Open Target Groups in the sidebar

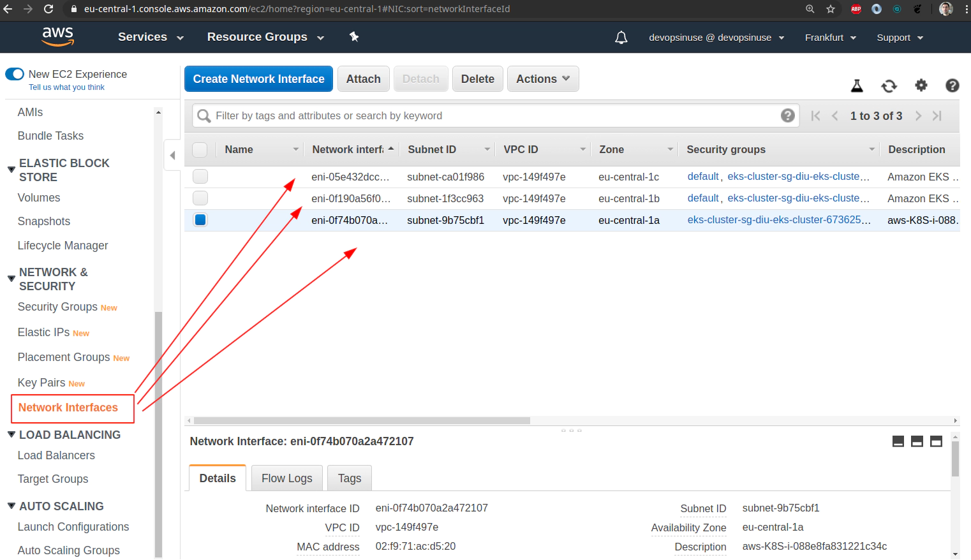[53, 479]
